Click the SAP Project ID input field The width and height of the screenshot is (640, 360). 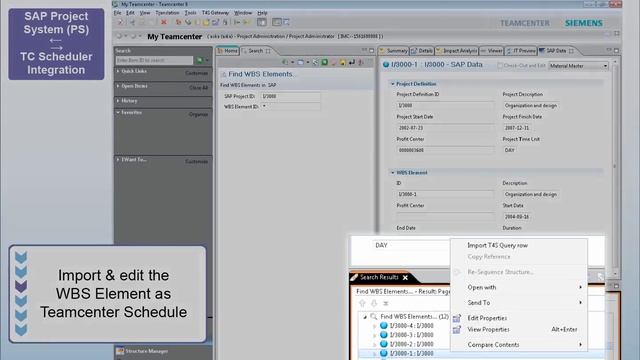(x=290, y=96)
